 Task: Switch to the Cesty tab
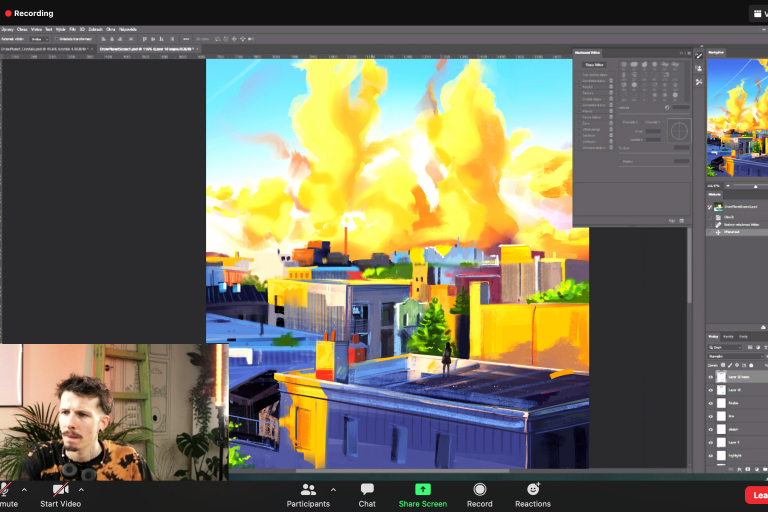tap(743, 337)
